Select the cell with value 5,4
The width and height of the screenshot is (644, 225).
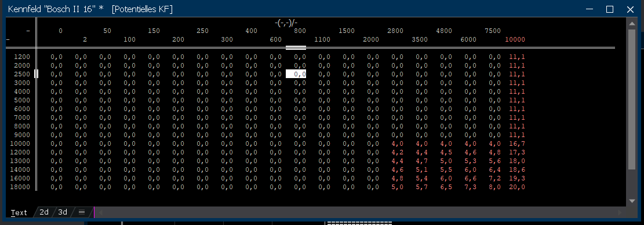pyautogui.click(x=422, y=178)
